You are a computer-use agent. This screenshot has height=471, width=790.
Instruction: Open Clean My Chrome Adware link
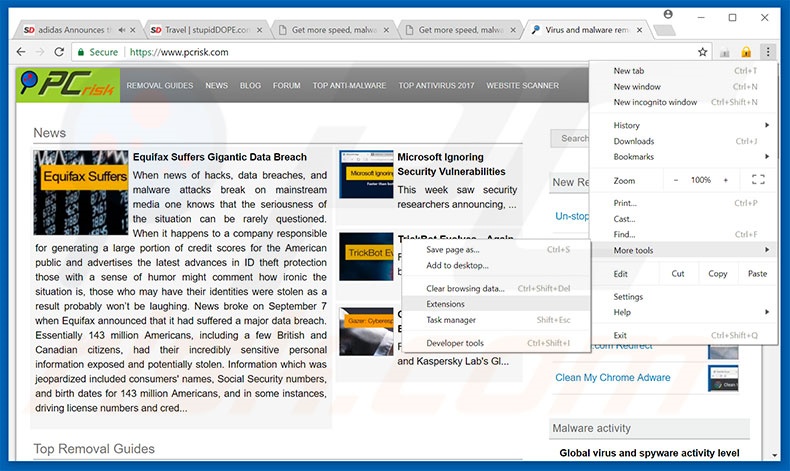pyautogui.click(x=613, y=377)
